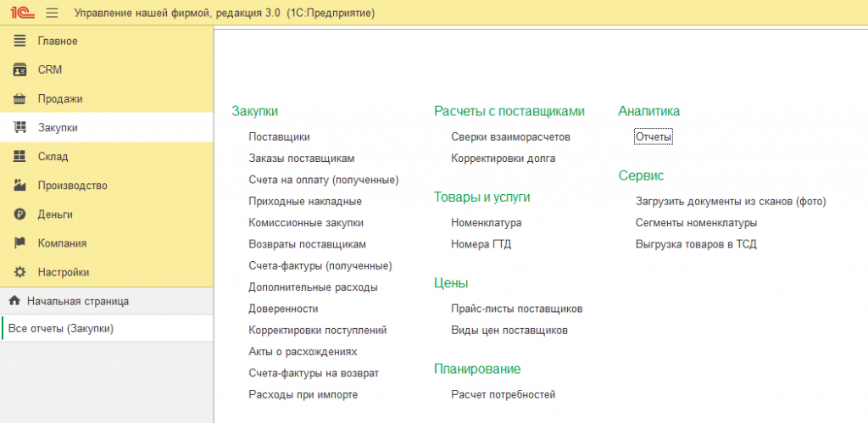Click the Продажи basket icon
The image size is (868, 423).
coord(20,99)
